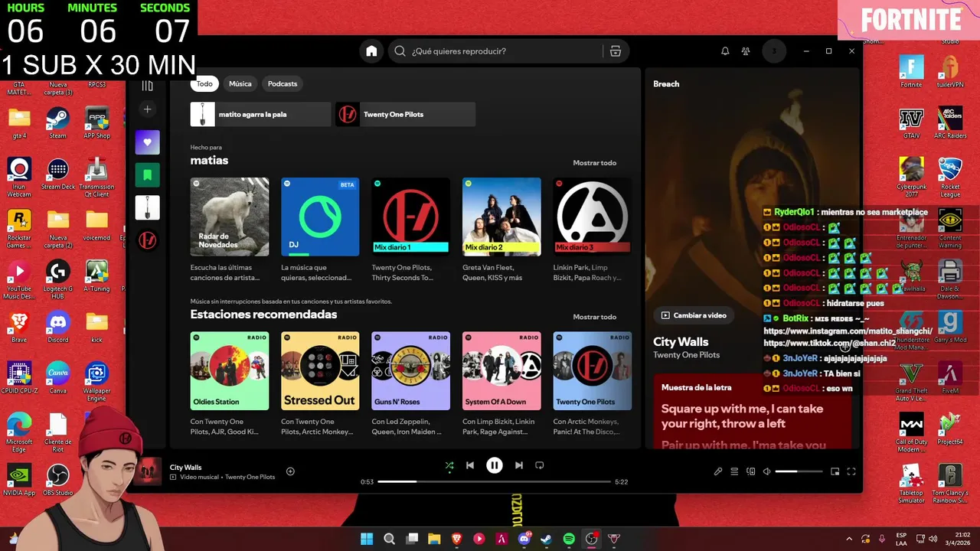This screenshot has width=980, height=551.
Task: Open the Browse icon in the search bar
Action: (616, 51)
